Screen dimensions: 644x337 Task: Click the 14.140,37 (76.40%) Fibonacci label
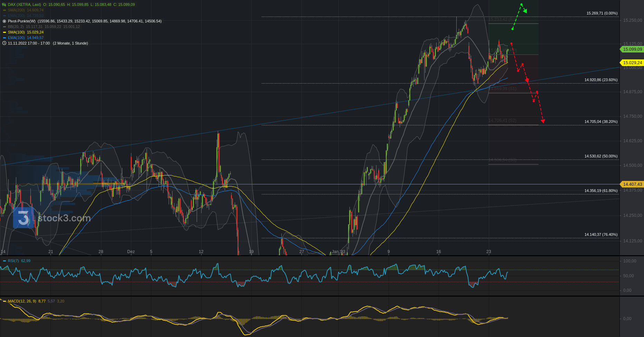click(x=601, y=234)
